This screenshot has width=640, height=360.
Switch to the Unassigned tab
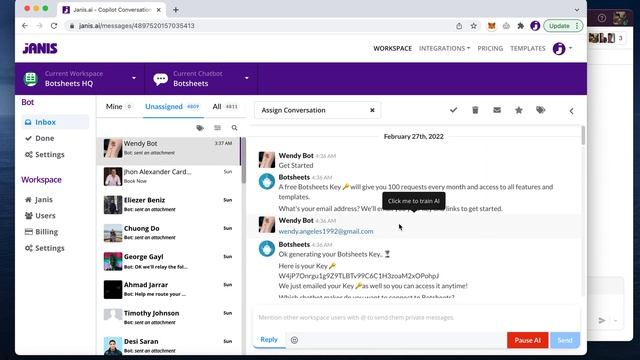point(172,107)
